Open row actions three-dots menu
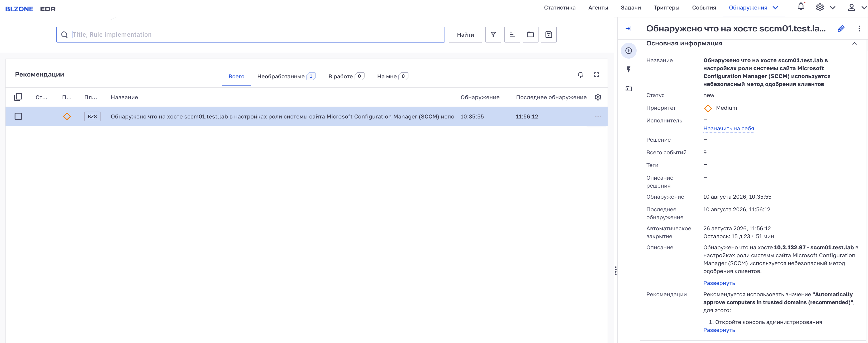868x343 pixels. tap(598, 117)
